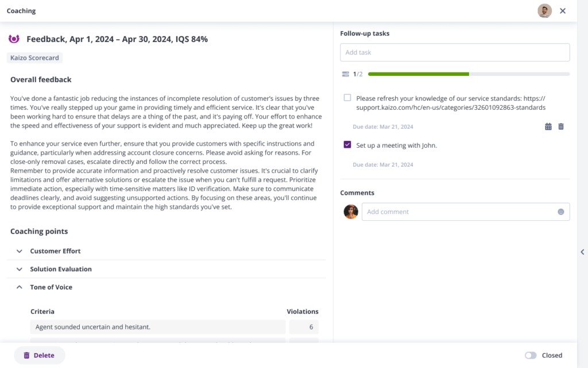Viewport: 588px width, 368px height.
Task: Expand the Solution Evaluation section
Action: point(20,269)
